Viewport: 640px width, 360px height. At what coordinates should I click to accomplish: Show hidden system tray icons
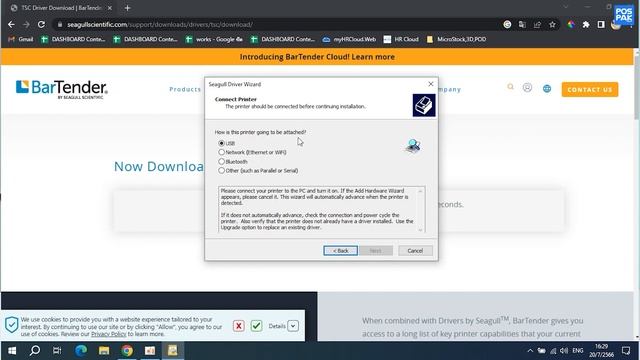coord(530,351)
